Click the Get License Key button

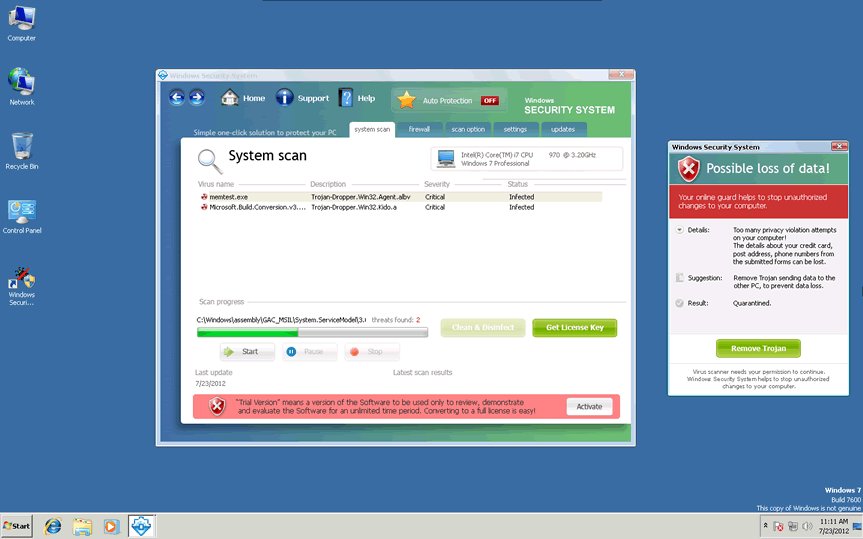tap(574, 328)
